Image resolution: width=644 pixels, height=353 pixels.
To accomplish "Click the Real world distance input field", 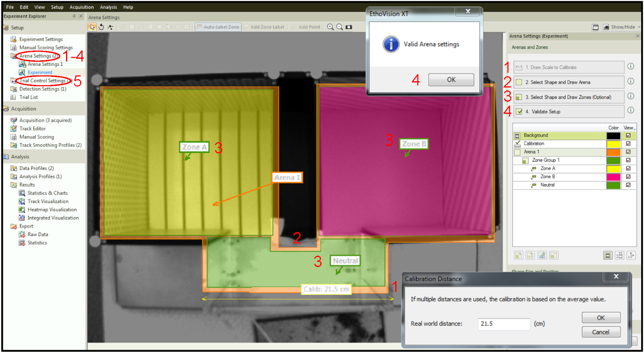I will pos(504,324).
